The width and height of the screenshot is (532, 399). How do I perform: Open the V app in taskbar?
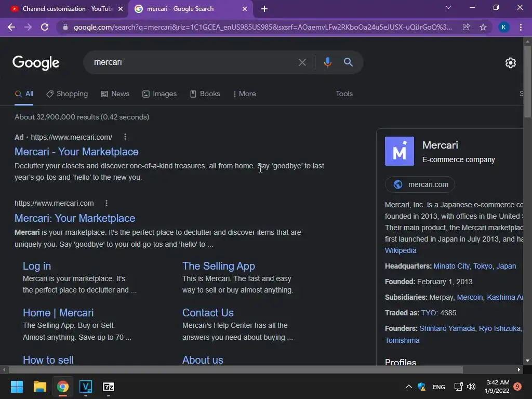click(x=86, y=387)
